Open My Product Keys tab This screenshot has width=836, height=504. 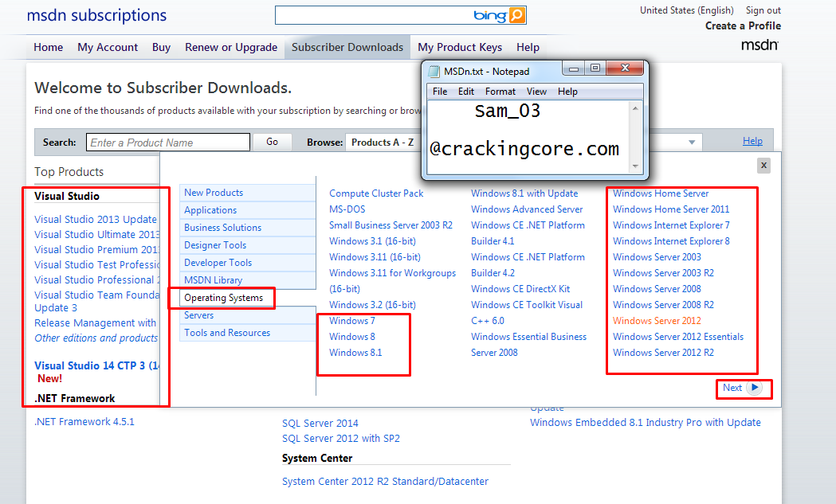click(x=460, y=48)
